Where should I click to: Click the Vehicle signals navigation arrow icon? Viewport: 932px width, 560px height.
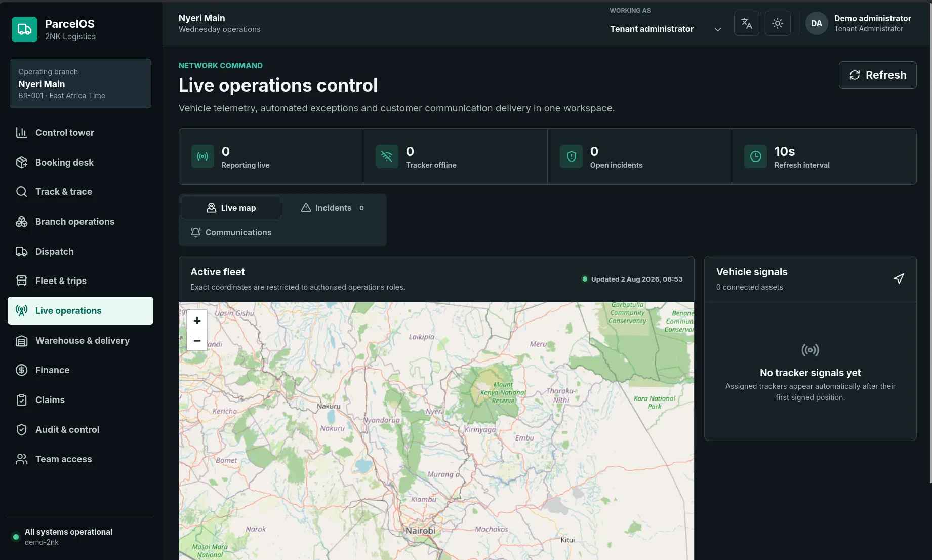tap(899, 279)
